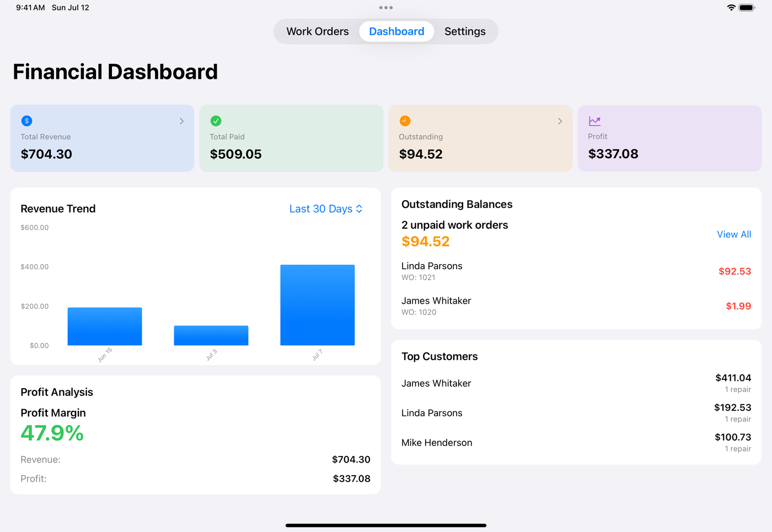This screenshot has width=772, height=532.
Task: Tap the Wi-Fi status icon
Action: click(x=731, y=8)
